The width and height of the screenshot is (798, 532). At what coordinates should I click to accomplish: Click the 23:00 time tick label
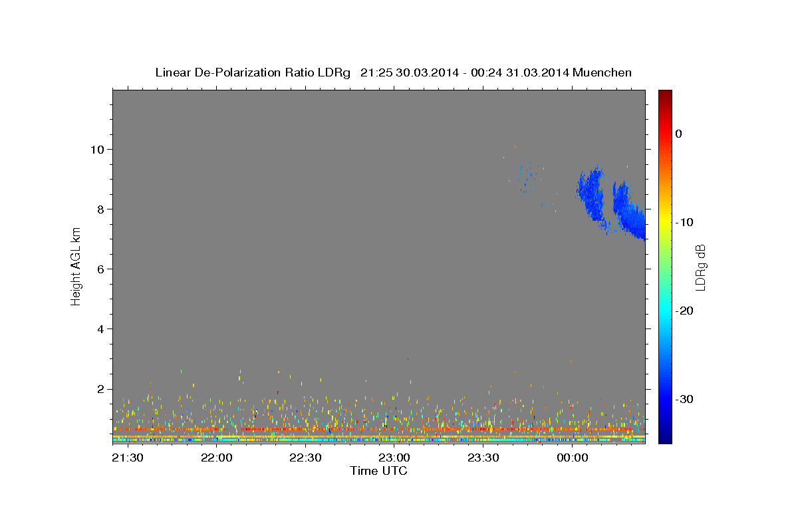pos(394,458)
